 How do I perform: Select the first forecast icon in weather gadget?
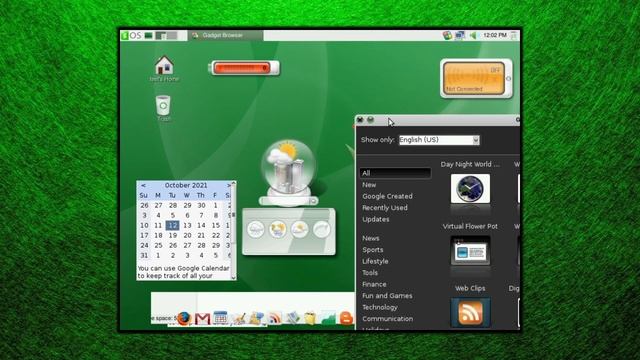click(x=256, y=229)
